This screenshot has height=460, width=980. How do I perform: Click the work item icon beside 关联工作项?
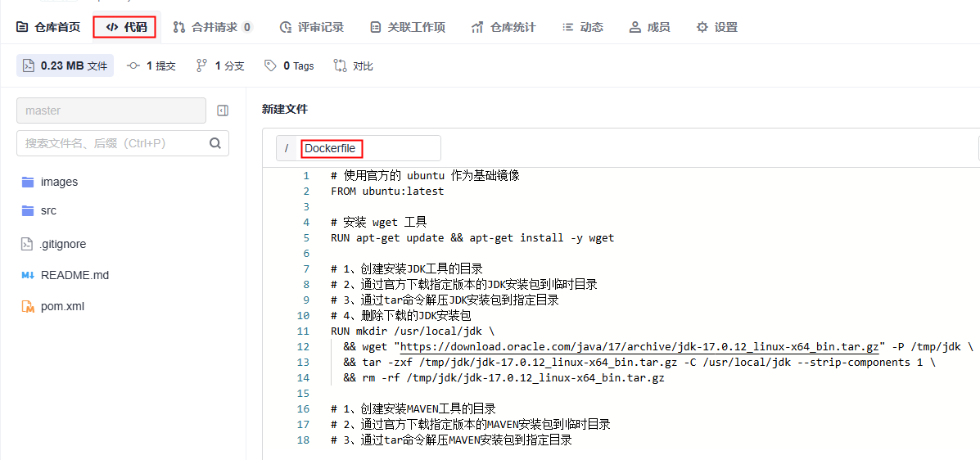point(376,27)
